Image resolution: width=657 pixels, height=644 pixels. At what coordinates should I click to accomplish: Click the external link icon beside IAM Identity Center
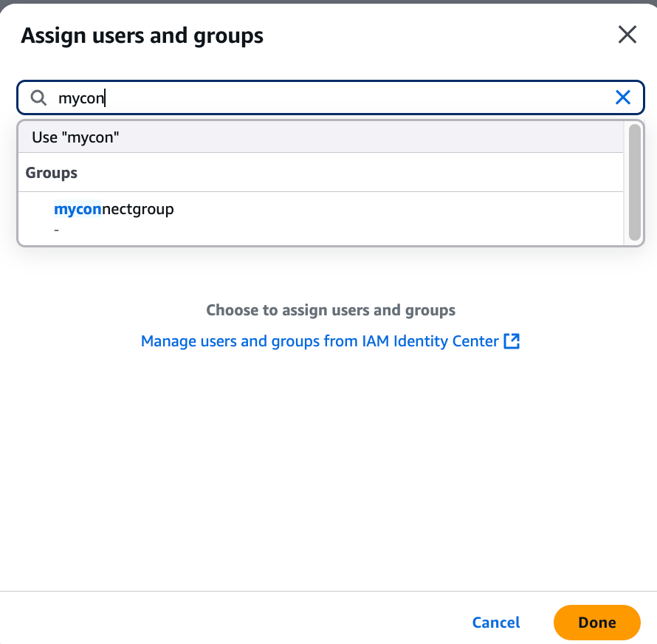pyautogui.click(x=512, y=341)
